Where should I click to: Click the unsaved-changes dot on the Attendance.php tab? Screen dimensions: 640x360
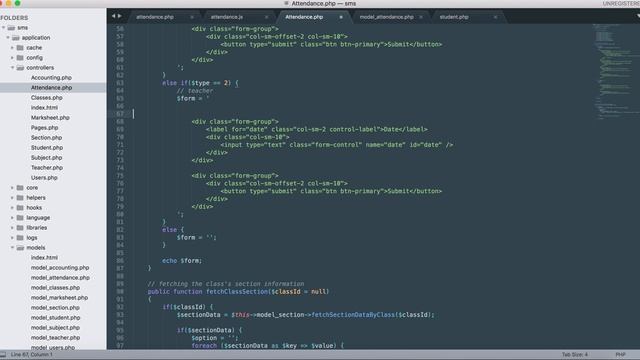tap(341, 17)
